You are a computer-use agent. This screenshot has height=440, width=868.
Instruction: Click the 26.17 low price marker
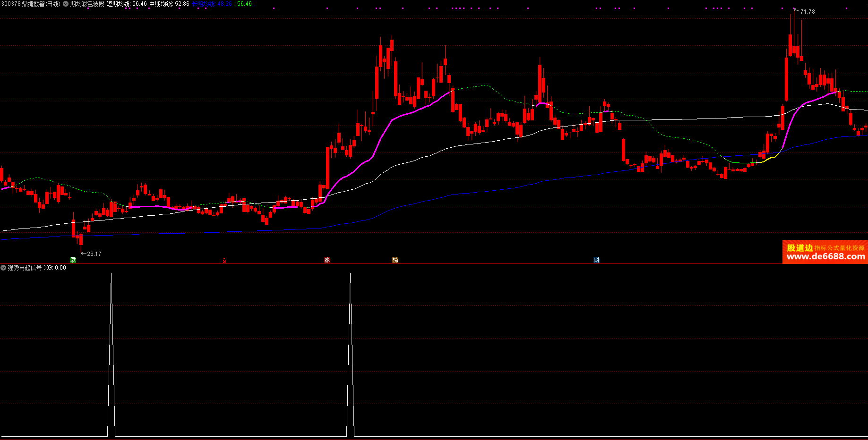[x=94, y=254]
